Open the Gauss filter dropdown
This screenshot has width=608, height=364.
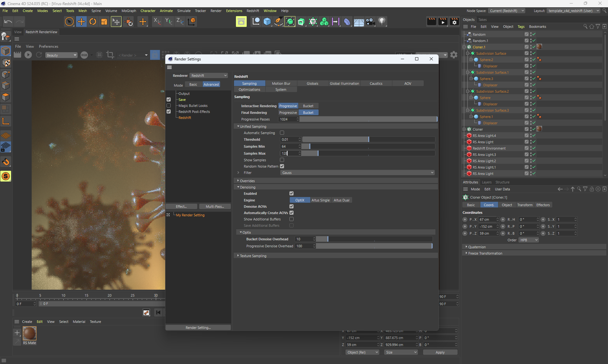358,173
